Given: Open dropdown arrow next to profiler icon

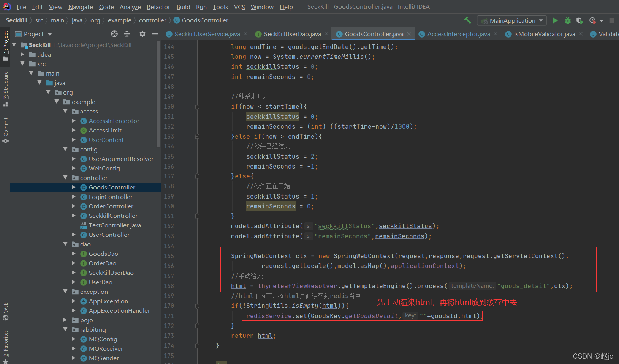Looking at the screenshot, I should [602, 21].
